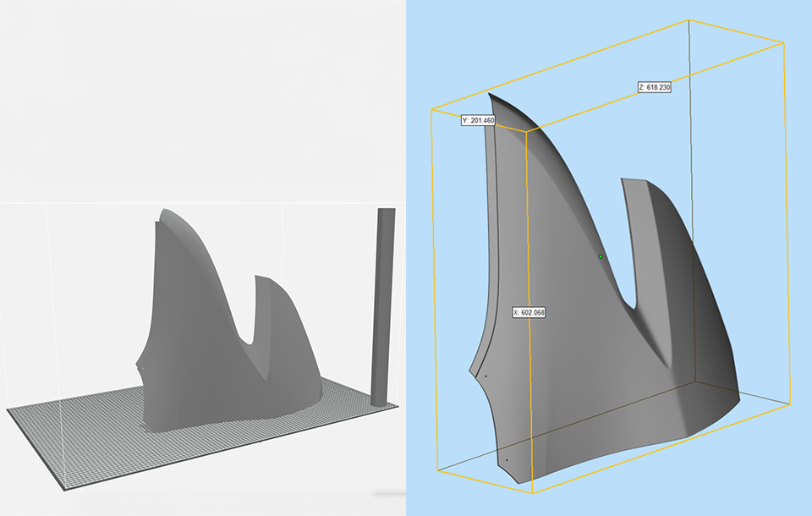Click the Y: 201.460 dimension label
Image resolution: width=812 pixels, height=516 pixels.
tap(478, 120)
